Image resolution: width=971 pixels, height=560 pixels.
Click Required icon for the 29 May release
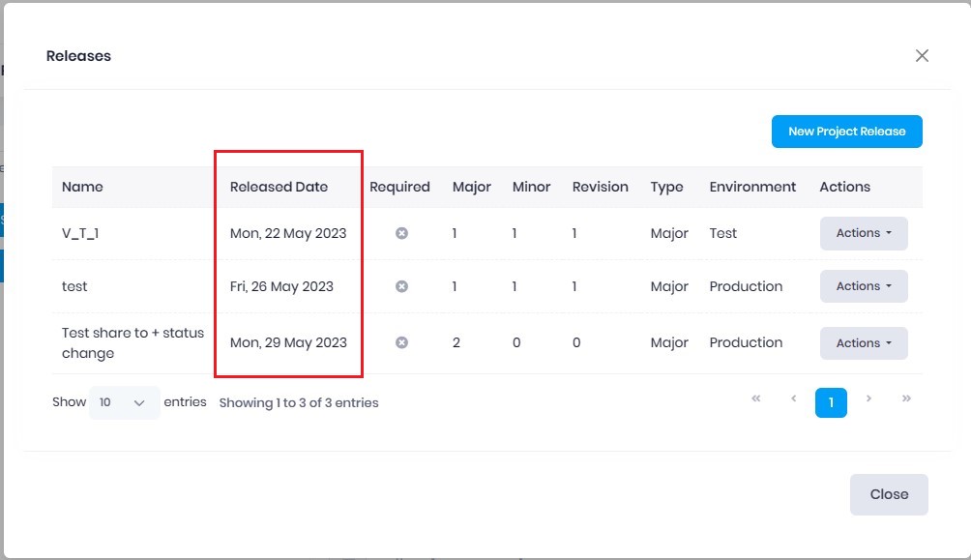click(x=401, y=342)
